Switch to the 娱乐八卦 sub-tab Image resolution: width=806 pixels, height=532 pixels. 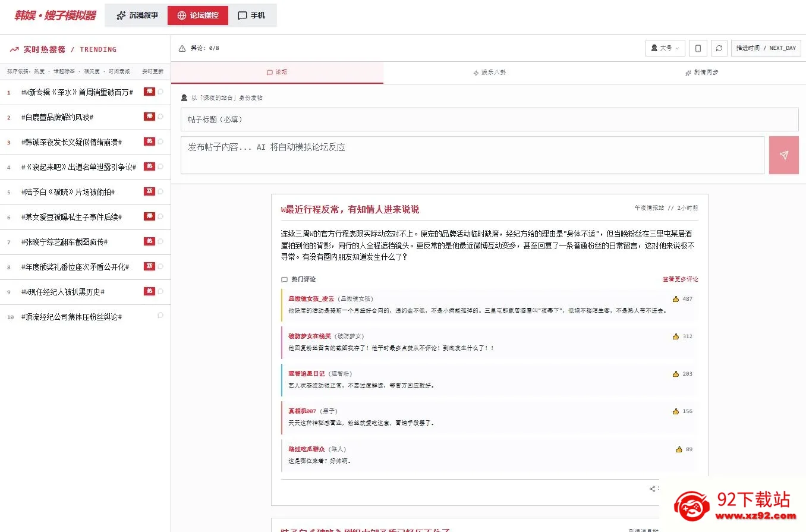489,73
